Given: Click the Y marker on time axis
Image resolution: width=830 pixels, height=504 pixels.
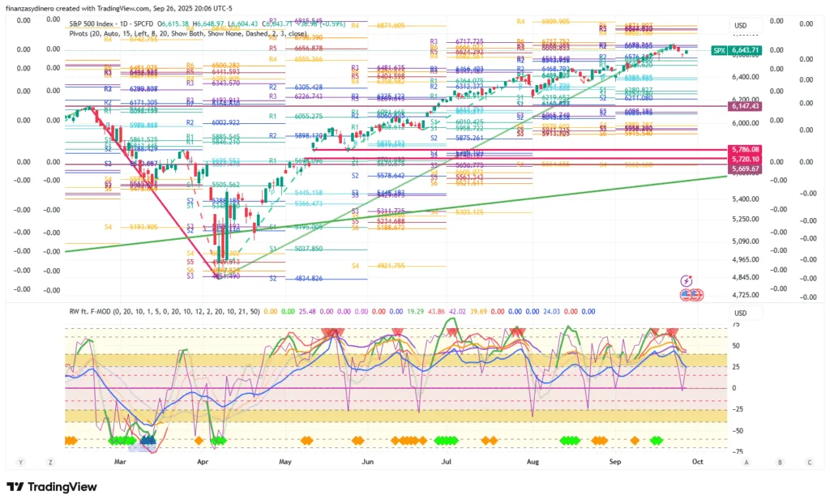Looking at the screenshot, I should tap(19, 462).
